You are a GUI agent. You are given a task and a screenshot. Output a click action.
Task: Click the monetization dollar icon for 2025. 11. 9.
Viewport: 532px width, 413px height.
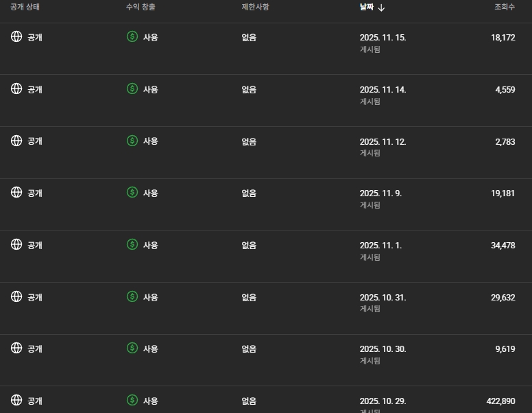[132, 192]
